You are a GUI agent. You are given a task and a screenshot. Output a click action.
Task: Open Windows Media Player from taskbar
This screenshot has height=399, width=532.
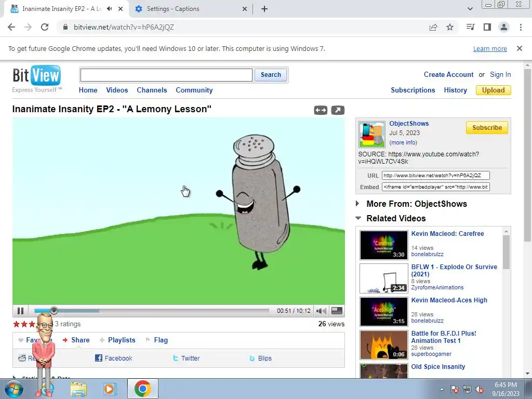[x=110, y=389]
